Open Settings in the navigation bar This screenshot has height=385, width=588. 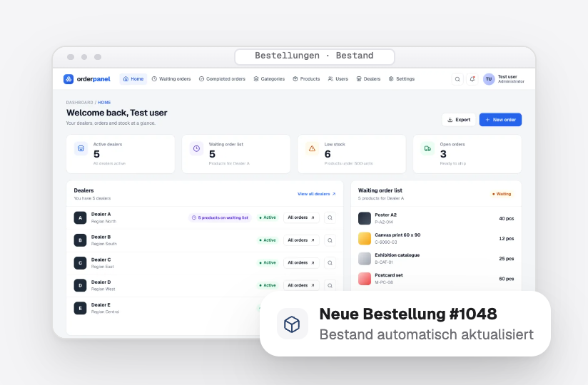pos(402,79)
